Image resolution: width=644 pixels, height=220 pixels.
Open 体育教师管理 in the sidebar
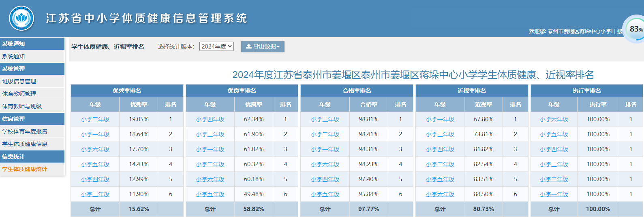click(32, 94)
